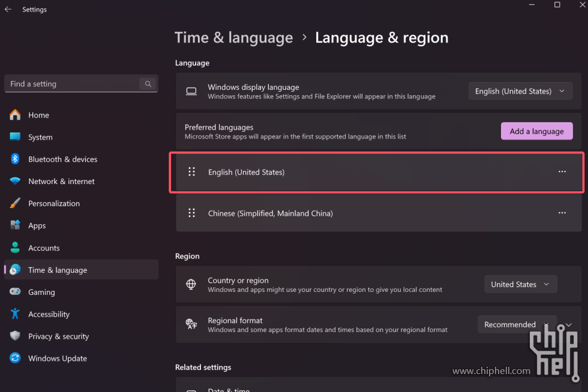
Task: Click the Regional format label
Action: click(235, 321)
